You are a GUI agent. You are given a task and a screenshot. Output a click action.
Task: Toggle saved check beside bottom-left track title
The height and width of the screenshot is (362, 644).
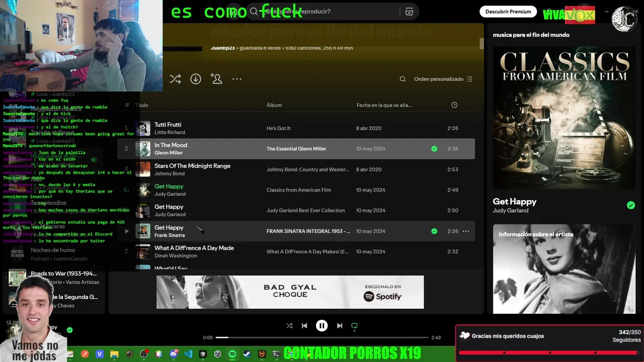point(69,330)
